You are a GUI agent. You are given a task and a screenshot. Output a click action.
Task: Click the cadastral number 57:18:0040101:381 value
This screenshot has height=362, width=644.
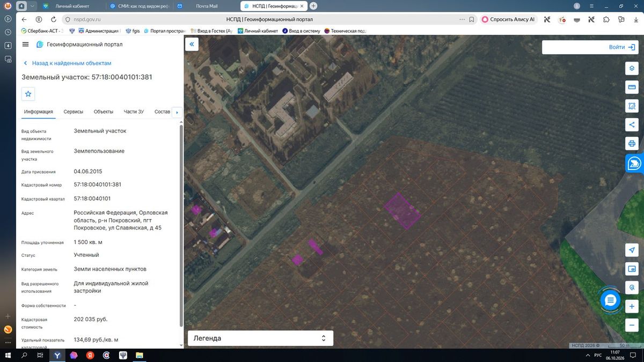point(98,184)
